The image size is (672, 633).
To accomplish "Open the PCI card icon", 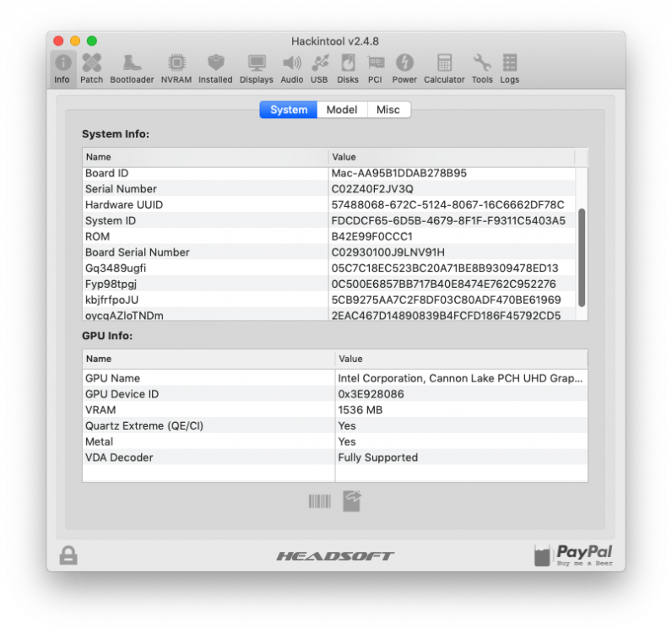I will click(x=376, y=63).
